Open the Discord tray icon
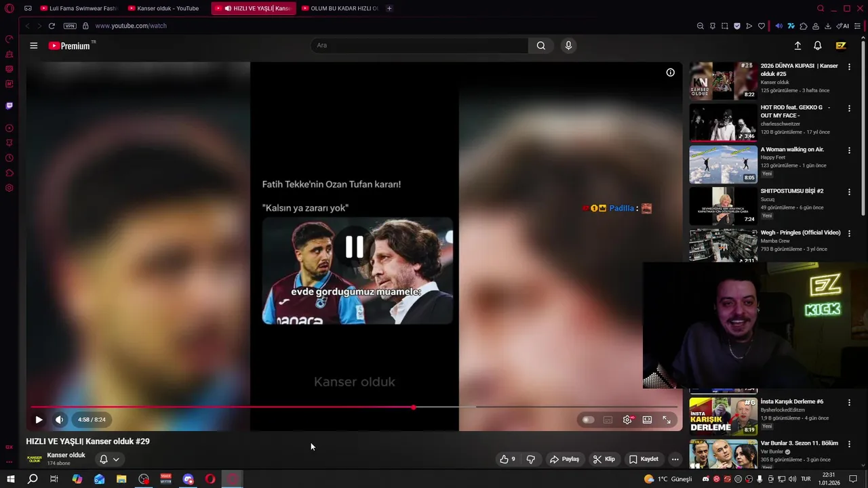This screenshot has height=488, width=868. [x=705, y=479]
